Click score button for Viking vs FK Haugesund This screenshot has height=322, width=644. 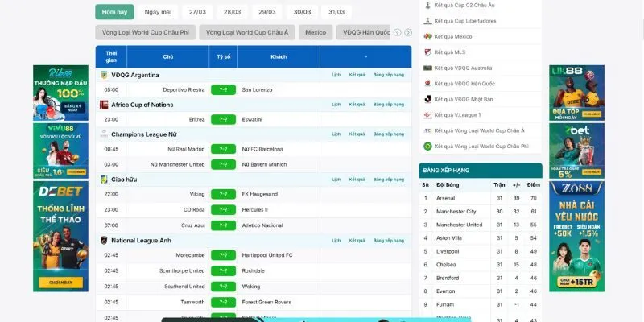[224, 194]
